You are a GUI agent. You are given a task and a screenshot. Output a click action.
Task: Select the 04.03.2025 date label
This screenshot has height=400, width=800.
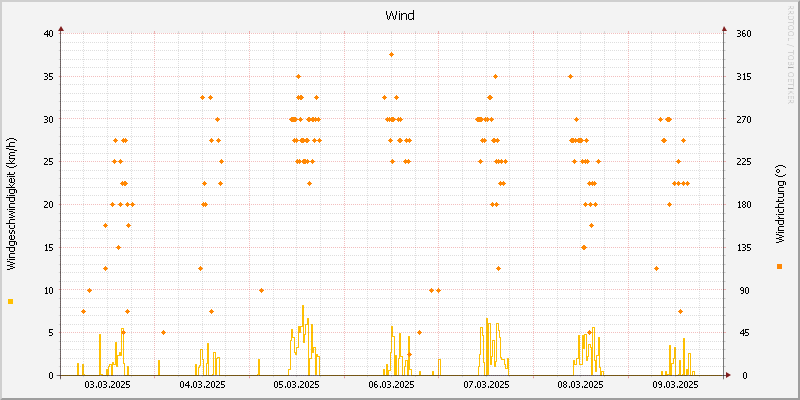[x=202, y=385]
